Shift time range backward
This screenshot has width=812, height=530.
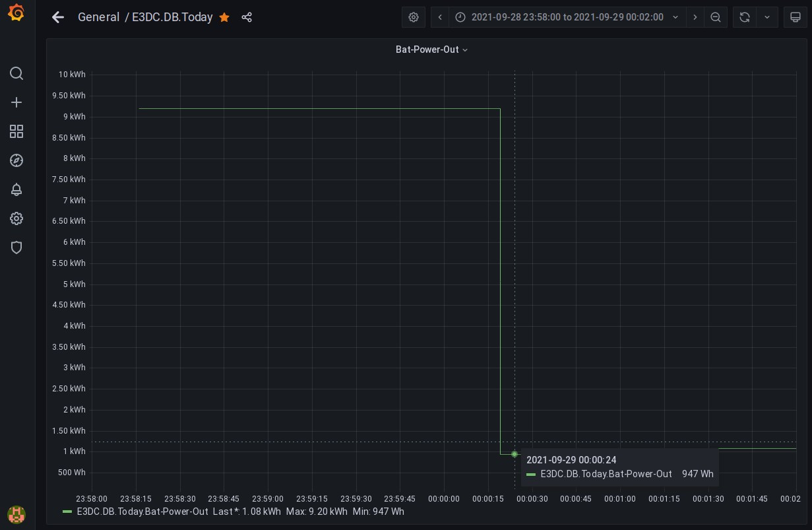tap(440, 18)
